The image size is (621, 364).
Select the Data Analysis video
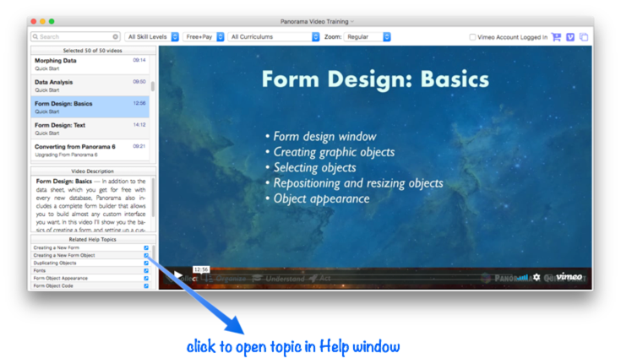pos(90,85)
